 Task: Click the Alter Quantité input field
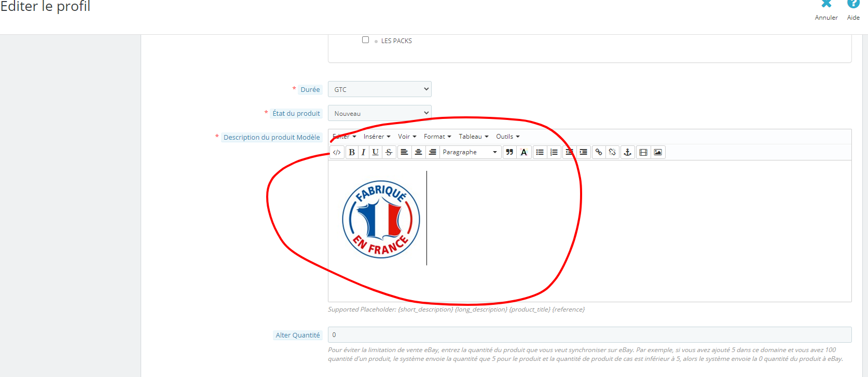coord(589,334)
